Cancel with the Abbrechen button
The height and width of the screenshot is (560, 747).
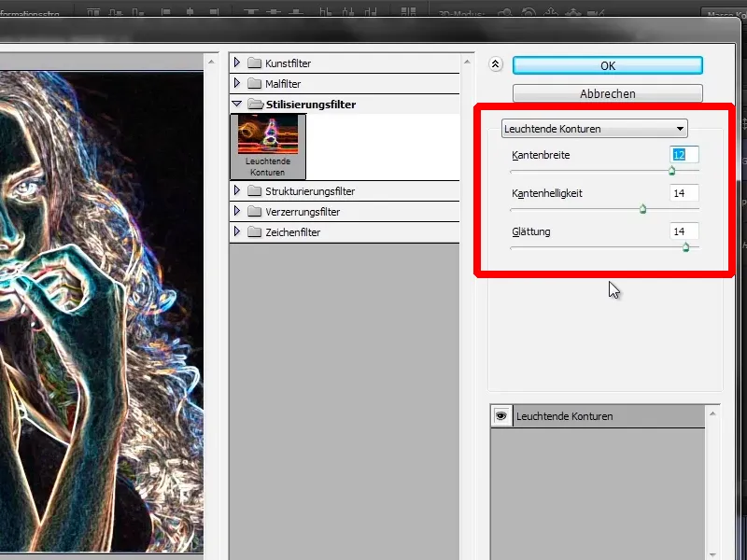[x=608, y=93]
